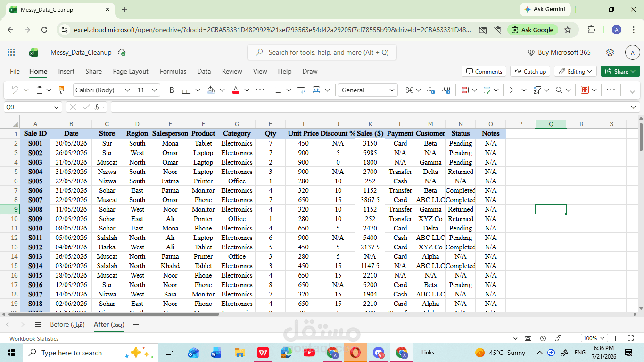Screen dimensions: 644x362
Task: Click Format as Table icon
Action: tap(487, 90)
